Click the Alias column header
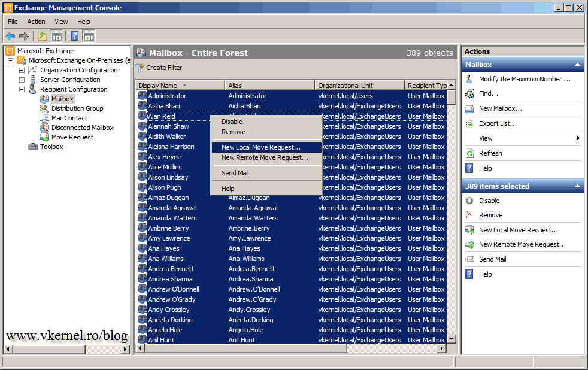 tap(269, 86)
